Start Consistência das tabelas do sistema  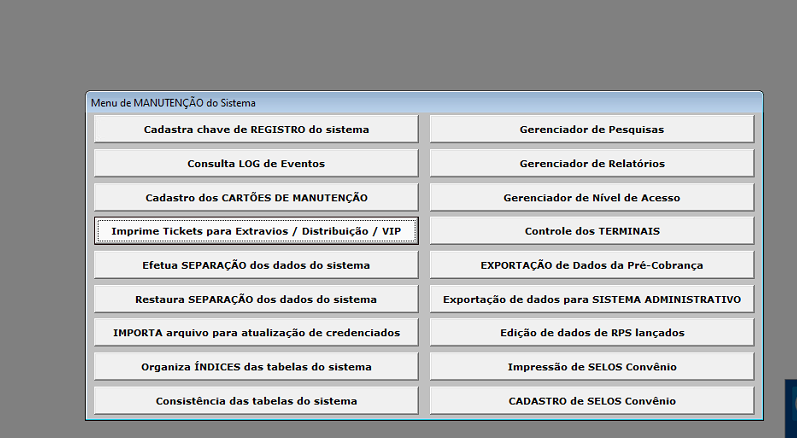point(256,400)
